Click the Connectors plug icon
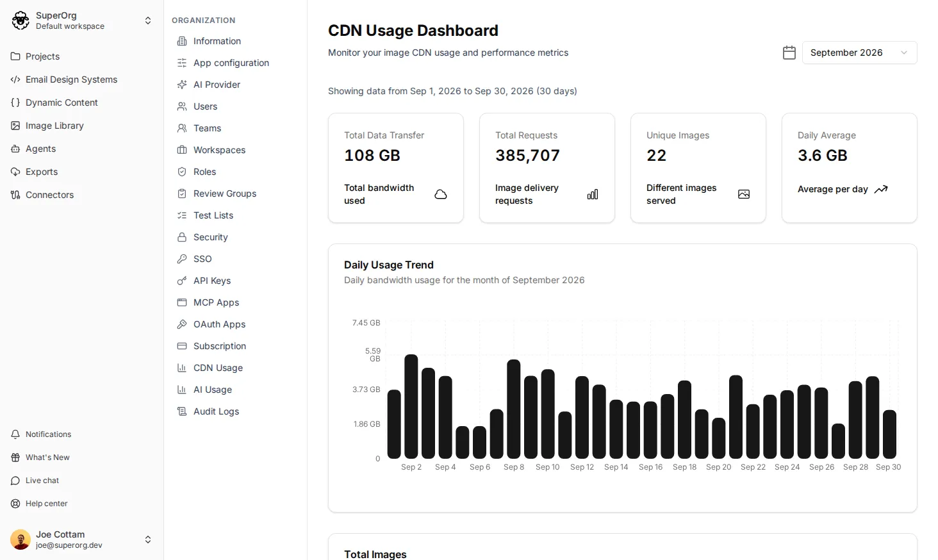 [x=15, y=195]
